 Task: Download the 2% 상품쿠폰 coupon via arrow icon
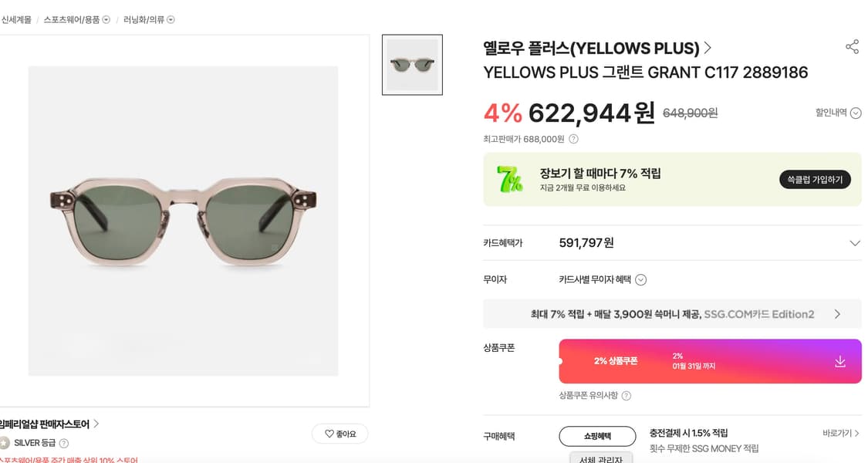click(840, 361)
